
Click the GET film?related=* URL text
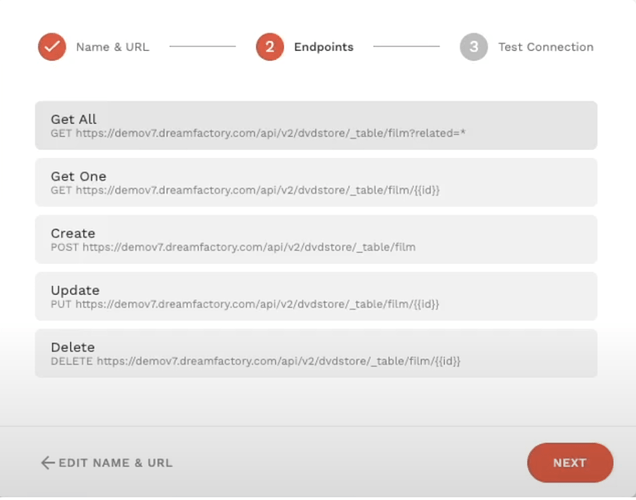point(258,133)
